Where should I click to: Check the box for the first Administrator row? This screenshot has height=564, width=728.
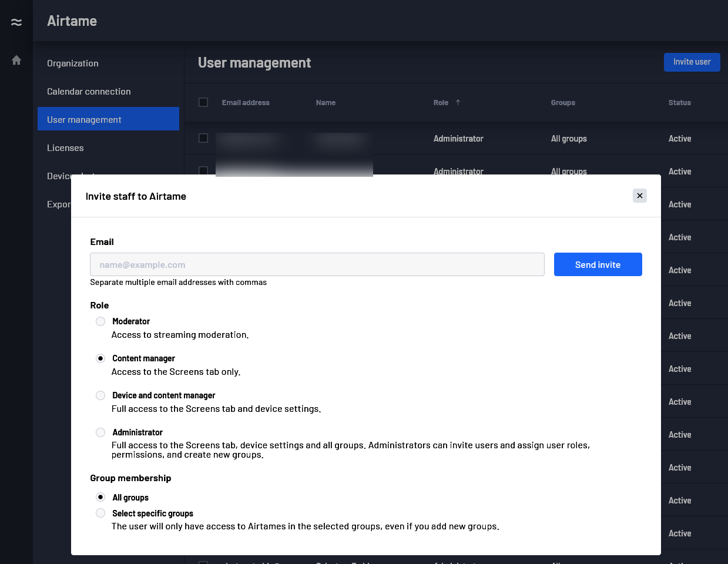tap(203, 138)
